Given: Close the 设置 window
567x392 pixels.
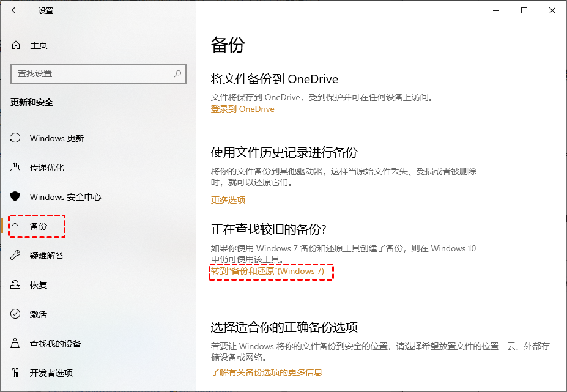Looking at the screenshot, I should click(x=552, y=10).
